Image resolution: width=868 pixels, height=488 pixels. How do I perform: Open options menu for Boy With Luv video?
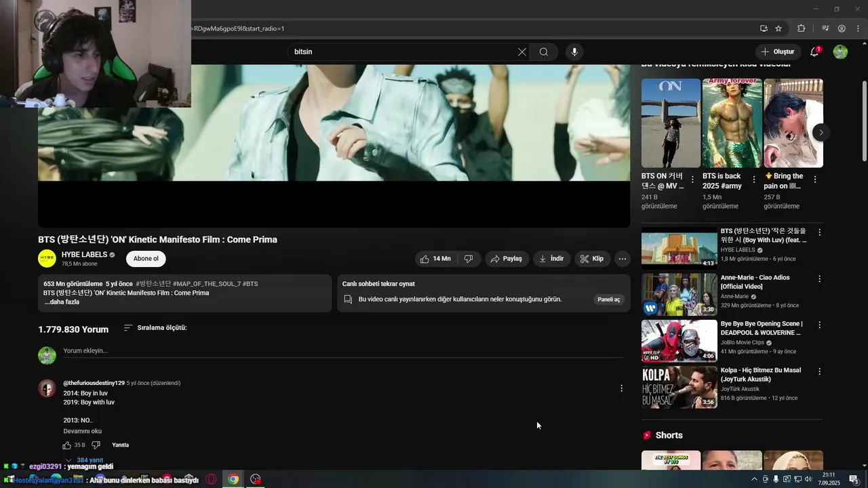(x=819, y=232)
